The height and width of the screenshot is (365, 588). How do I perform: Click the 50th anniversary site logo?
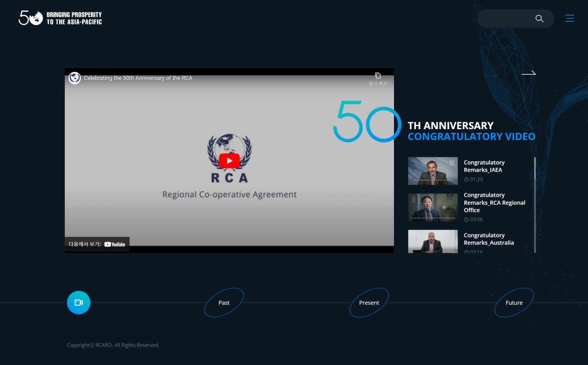click(60, 18)
